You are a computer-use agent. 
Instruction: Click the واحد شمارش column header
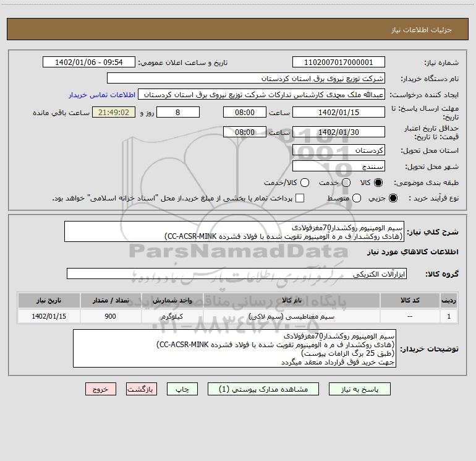tap(172, 300)
